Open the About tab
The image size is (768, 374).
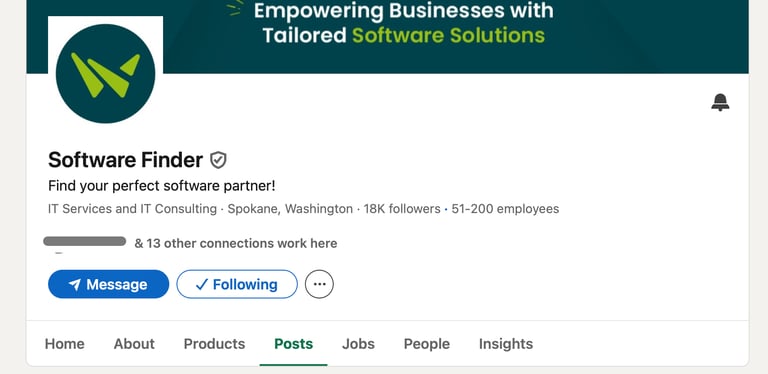[134, 344]
